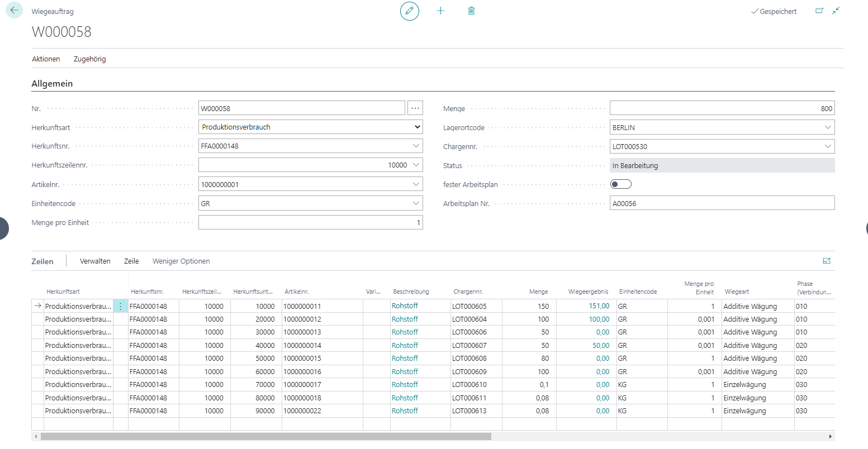
Task: Select cell LOT000610
Action: pos(476,385)
